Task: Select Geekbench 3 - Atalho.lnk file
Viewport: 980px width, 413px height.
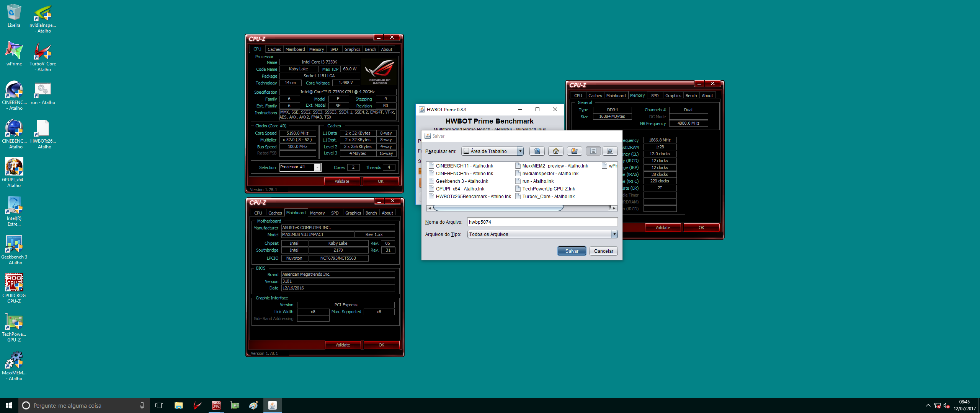Action: click(458, 181)
